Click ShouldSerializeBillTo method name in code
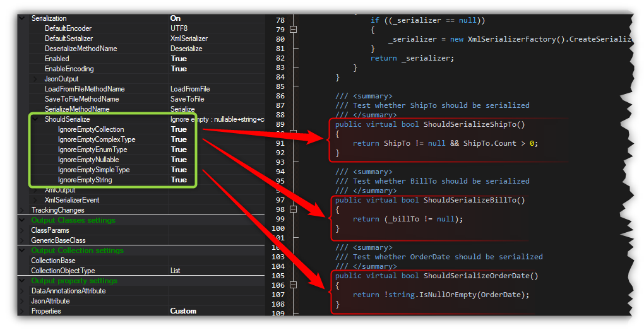 pyautogui.click(x=474, y=200)
